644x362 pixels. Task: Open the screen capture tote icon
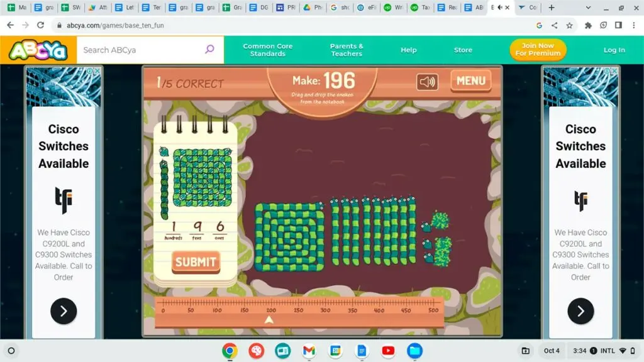tap(525, 351)
